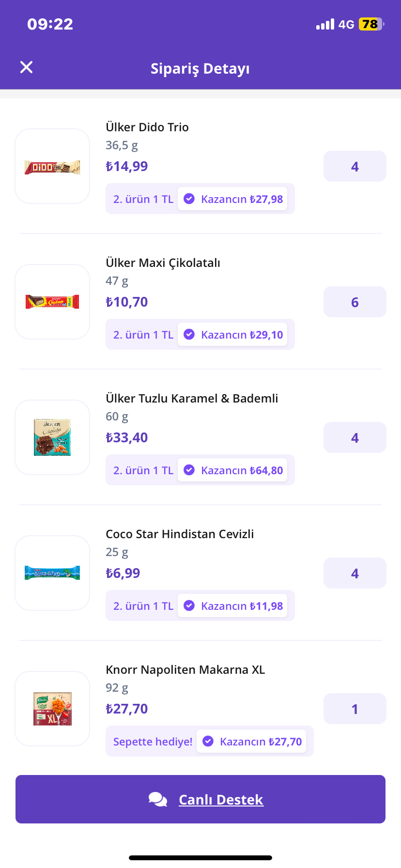This screenshot has height=868, width=401.
Task: Close the Sipariş Detayı screen
Action: [27, 67]
